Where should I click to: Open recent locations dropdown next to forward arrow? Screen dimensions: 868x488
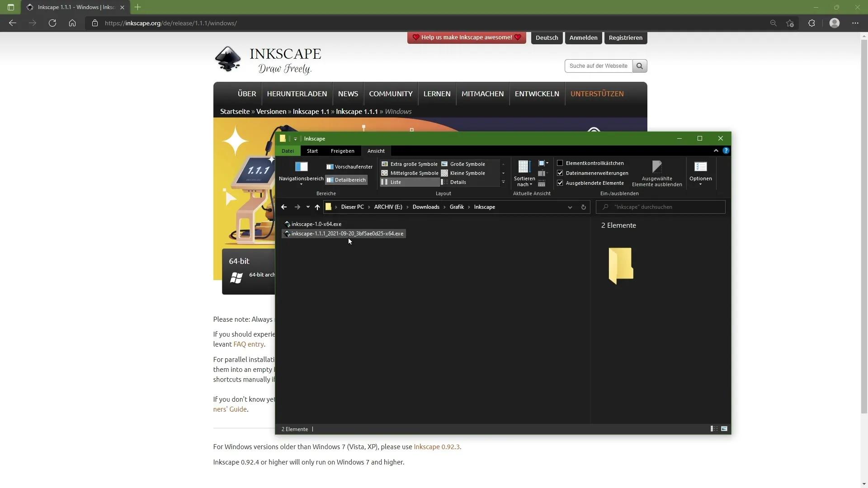click(x=308, y=207)
